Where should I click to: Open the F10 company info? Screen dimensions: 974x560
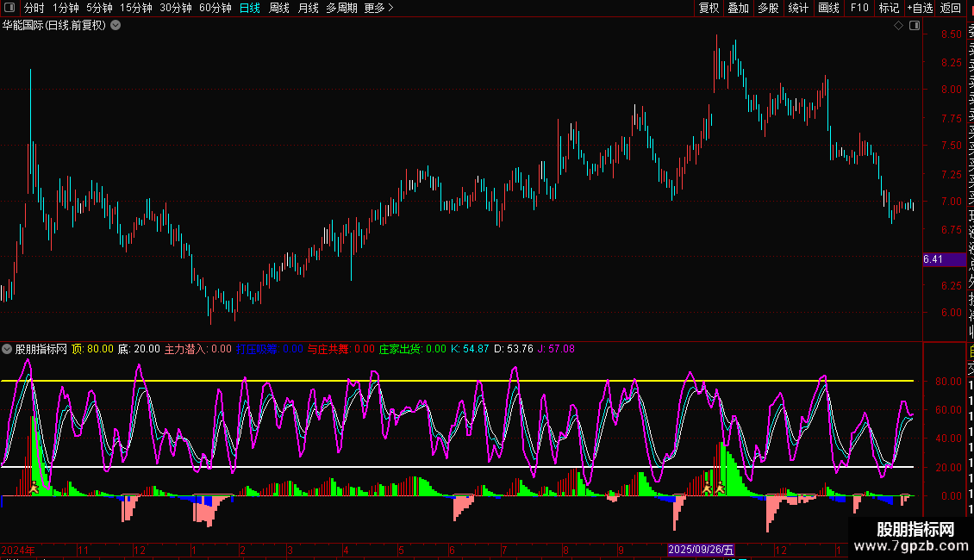click(x=859, y=8)
